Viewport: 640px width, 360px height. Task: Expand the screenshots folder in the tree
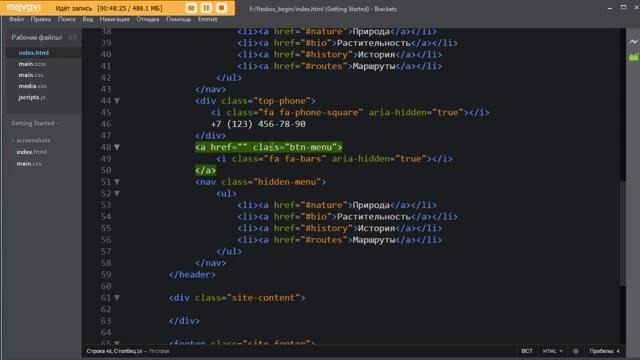[31, 140]
